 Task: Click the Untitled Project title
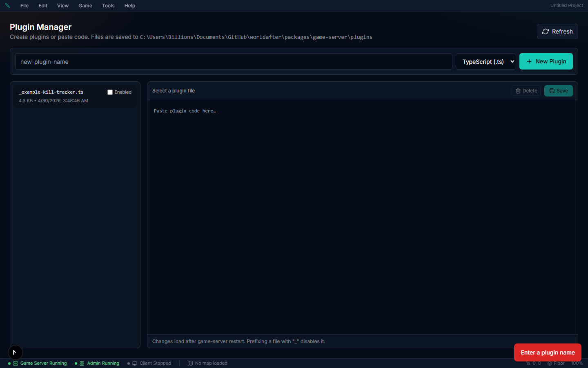coord(567,6)
